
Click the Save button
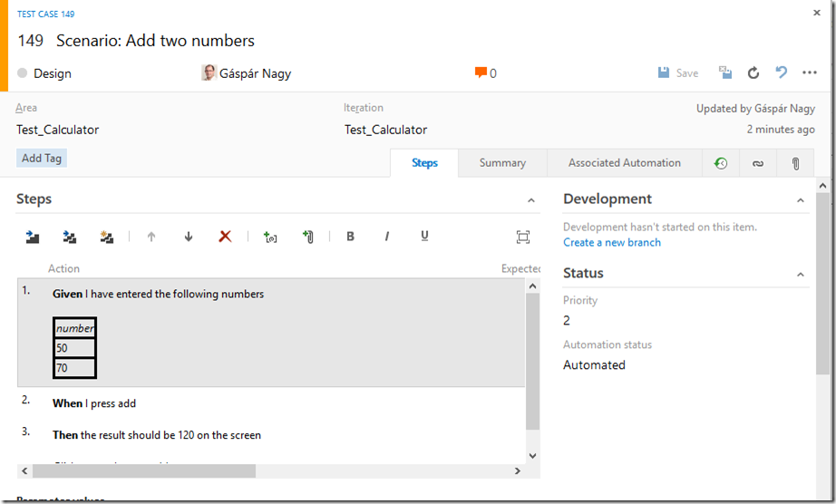[678, 73]
